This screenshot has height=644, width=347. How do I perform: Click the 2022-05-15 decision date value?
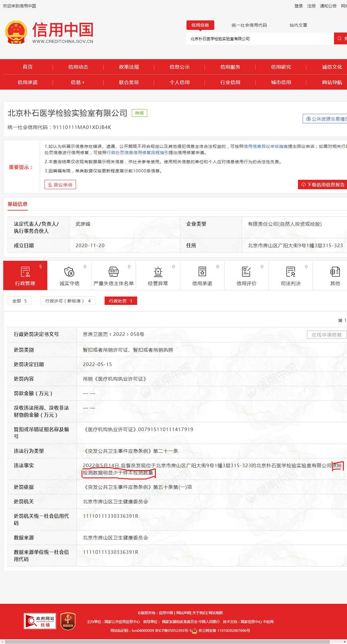[x=97, y=364]
